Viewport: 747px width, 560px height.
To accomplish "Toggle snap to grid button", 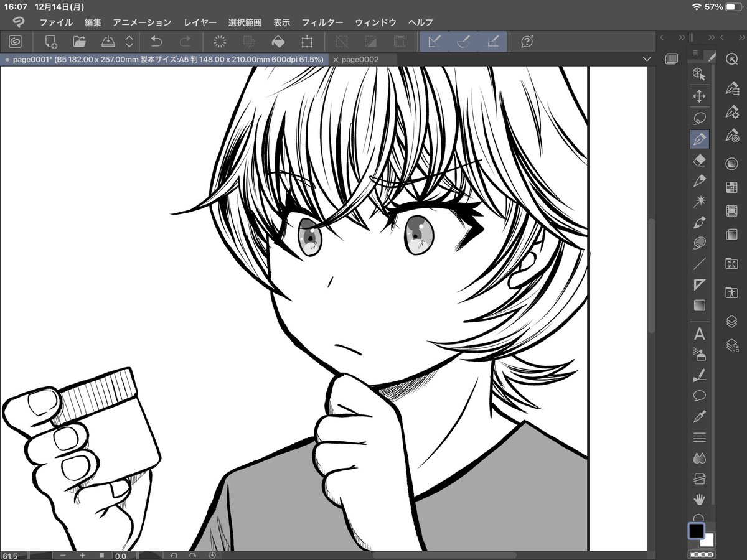I will [492, 42].
